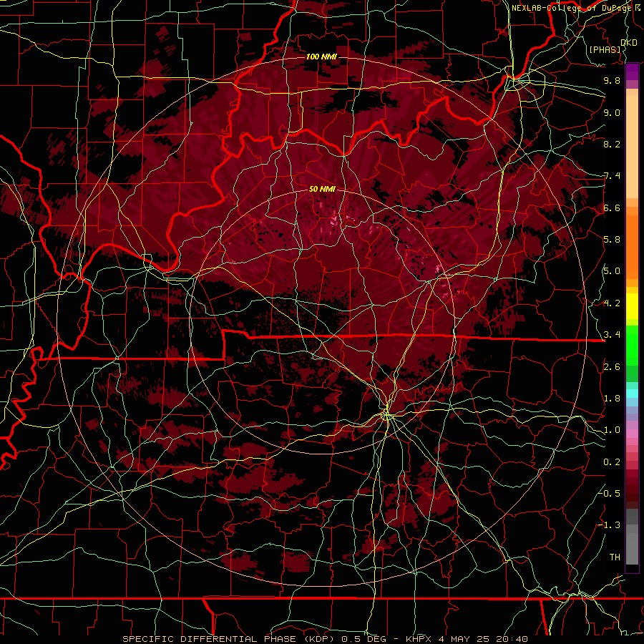Click the 1.0 value on the color scale

pyautogui.click(x=612, y=430)
